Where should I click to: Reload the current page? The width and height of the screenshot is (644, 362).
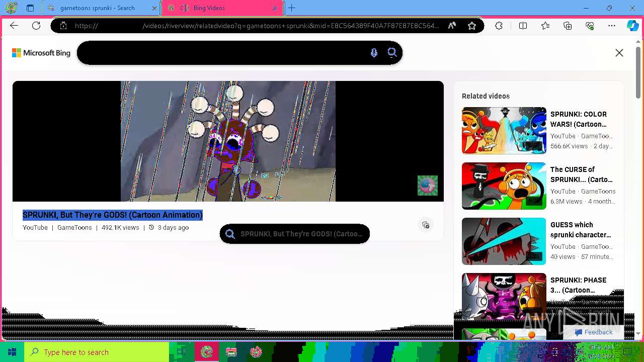(36, 26)
